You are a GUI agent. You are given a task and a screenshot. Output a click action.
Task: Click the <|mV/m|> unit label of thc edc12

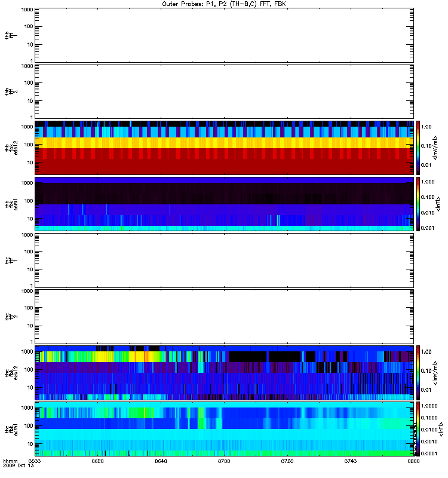tap(435, 372)
